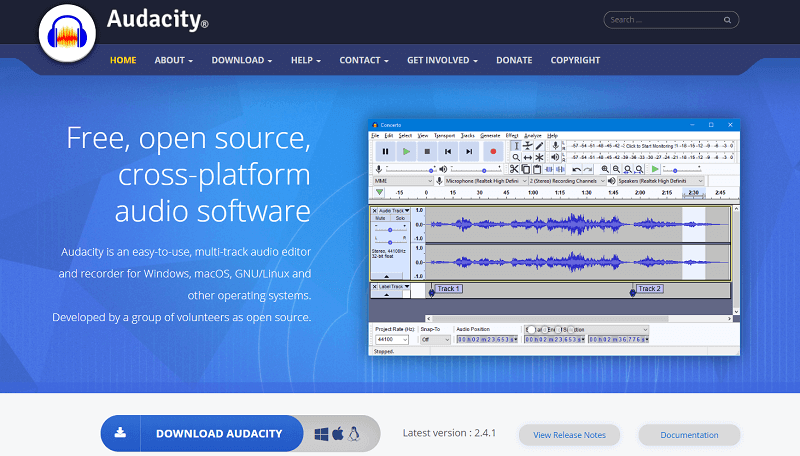Click the red Record button
The height and width of the screenshot is (456, 800).
493,151
